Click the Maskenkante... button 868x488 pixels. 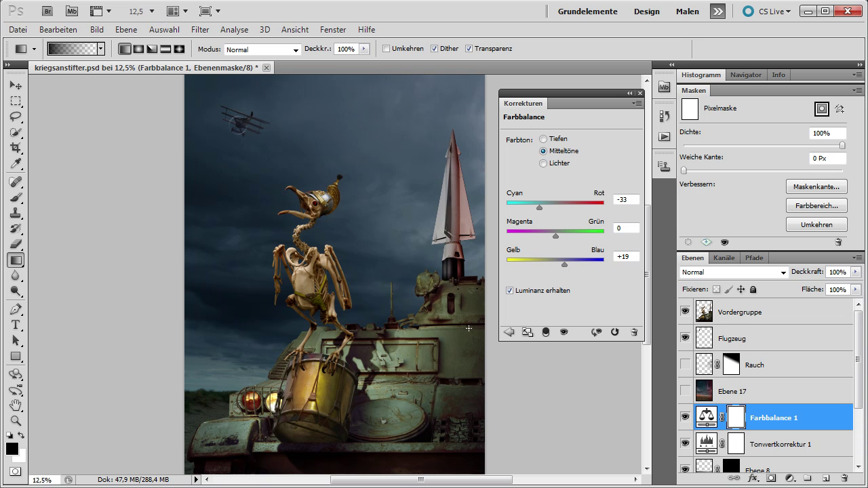[x=816, y=186]
